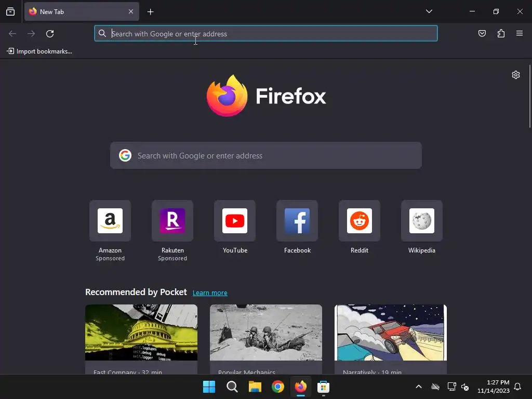Show hidden system tray icons
Viewport: 532px width, 399px height.
(x=419, y=387)
